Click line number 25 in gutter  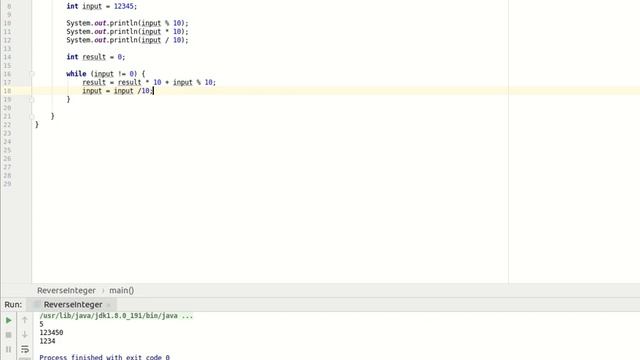pos(7,150)
